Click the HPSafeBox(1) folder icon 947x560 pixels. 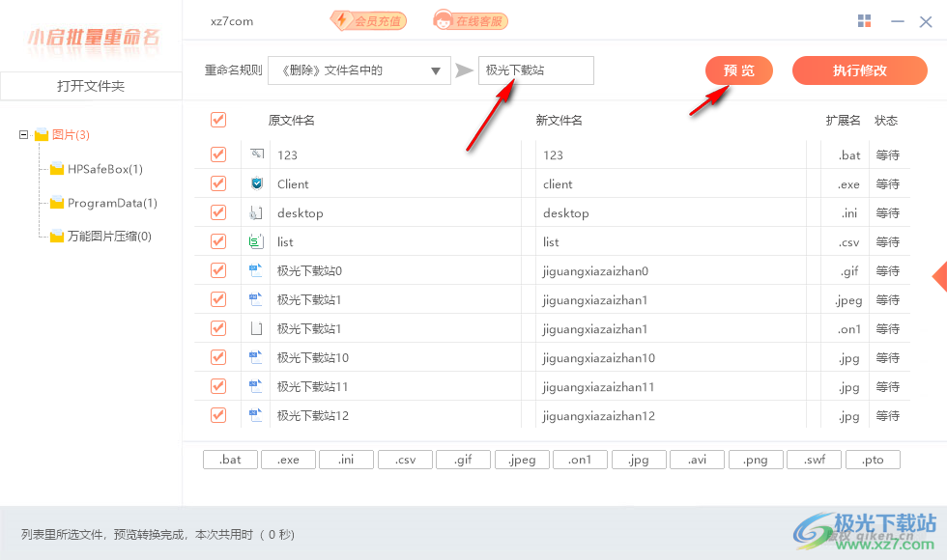tap(57, 168)
